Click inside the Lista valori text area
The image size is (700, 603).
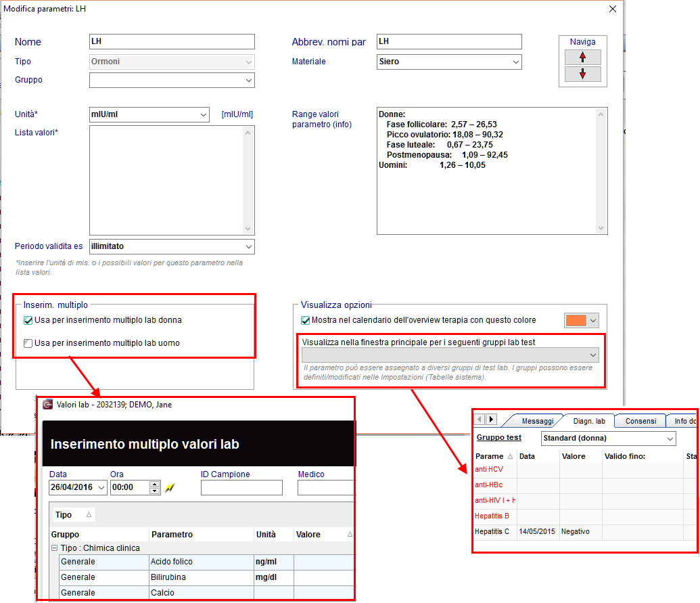click(166, 180)
